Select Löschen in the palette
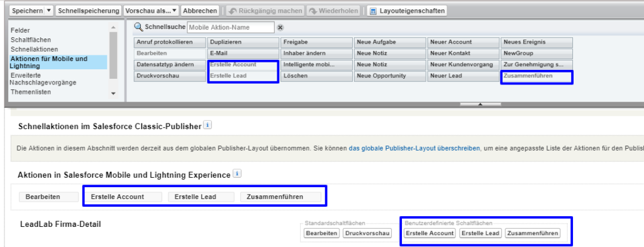Screen dimensions: 644x247 (316, 76)
